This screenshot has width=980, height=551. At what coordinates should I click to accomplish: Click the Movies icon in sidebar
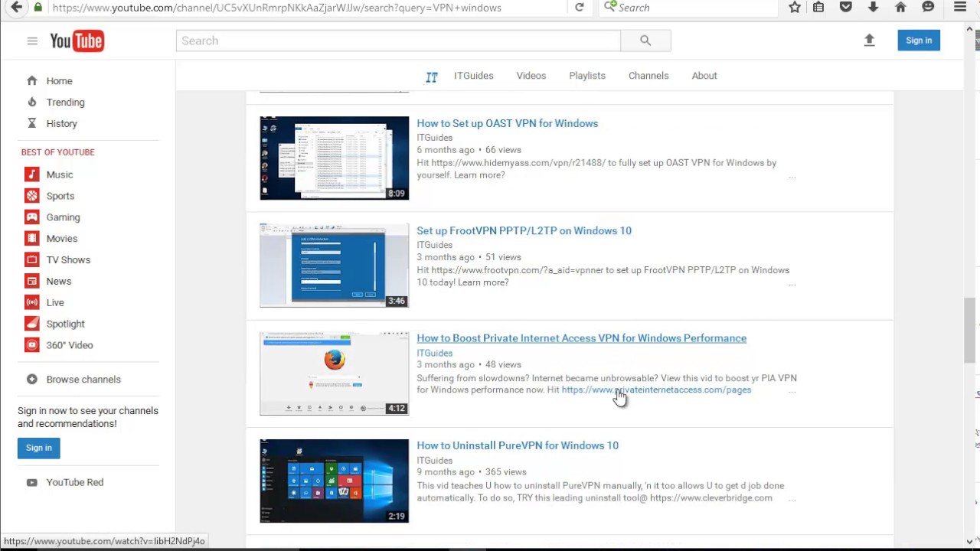[32, 239]
